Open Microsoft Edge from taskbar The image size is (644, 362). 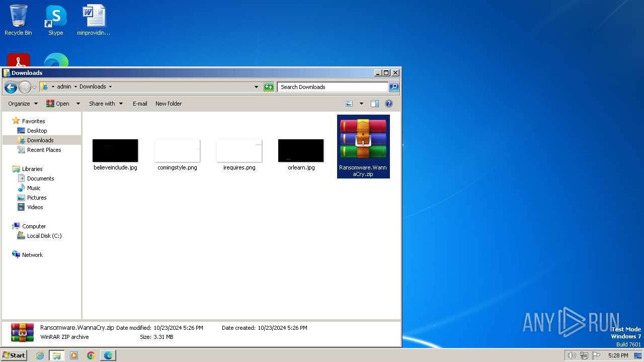pos(108,355)
